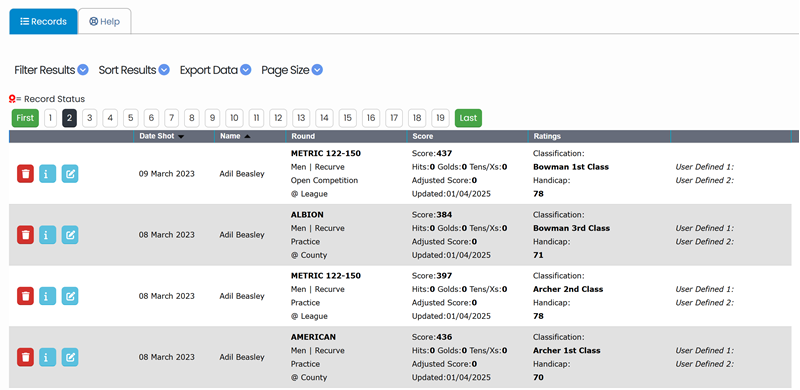Sort by the Name column header
Screen dimensions: 800x390
click(x=235, y=136)
